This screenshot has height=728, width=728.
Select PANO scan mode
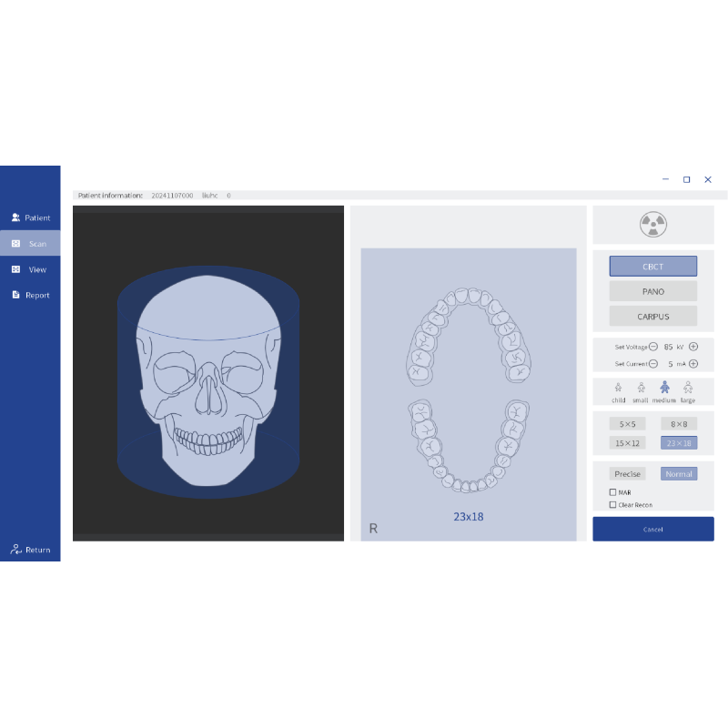[x=653, y=291]
